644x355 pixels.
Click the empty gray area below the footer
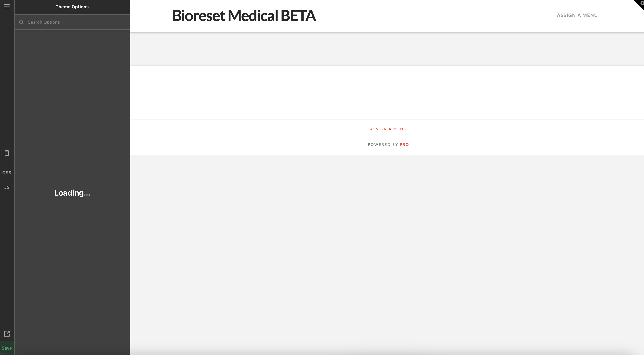[x=387, y=250]
